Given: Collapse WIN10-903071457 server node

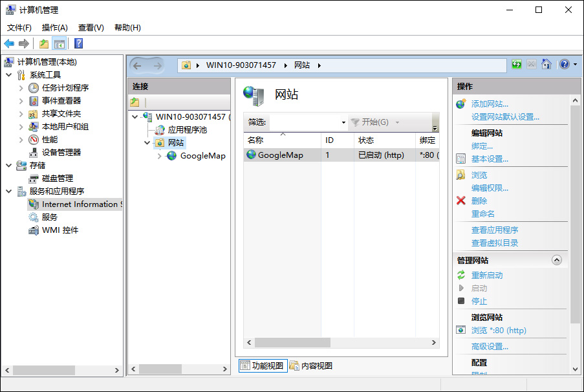Looking at the screenshot, I should 135,117.
